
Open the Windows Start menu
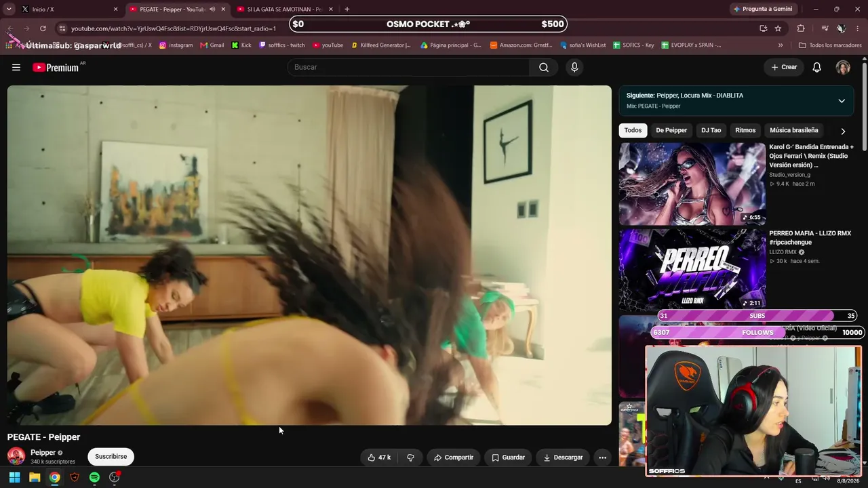coord(14,477)
